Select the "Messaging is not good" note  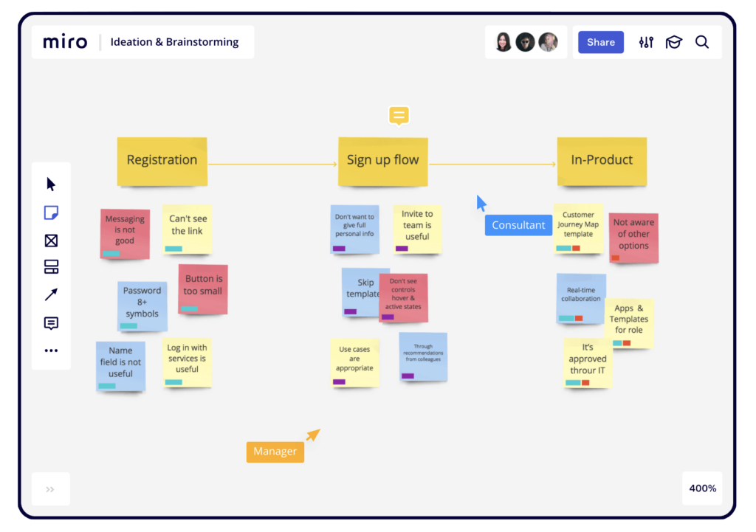(125, 234)
